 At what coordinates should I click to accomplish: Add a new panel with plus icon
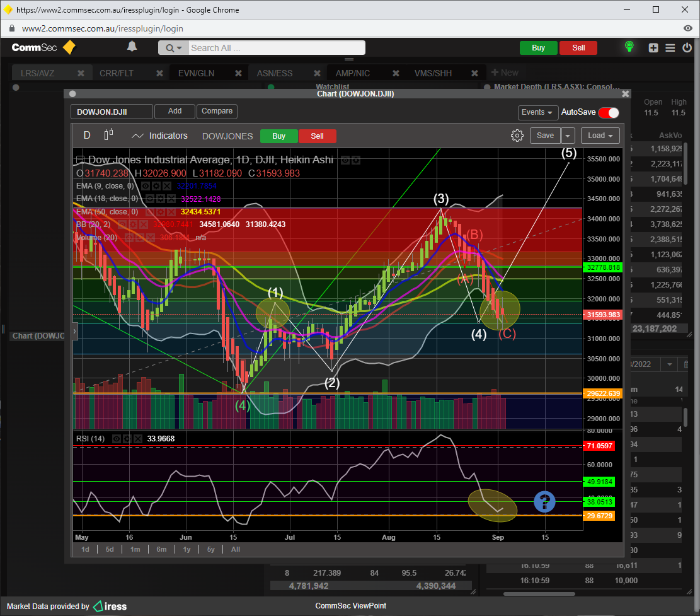pos(653,48)
